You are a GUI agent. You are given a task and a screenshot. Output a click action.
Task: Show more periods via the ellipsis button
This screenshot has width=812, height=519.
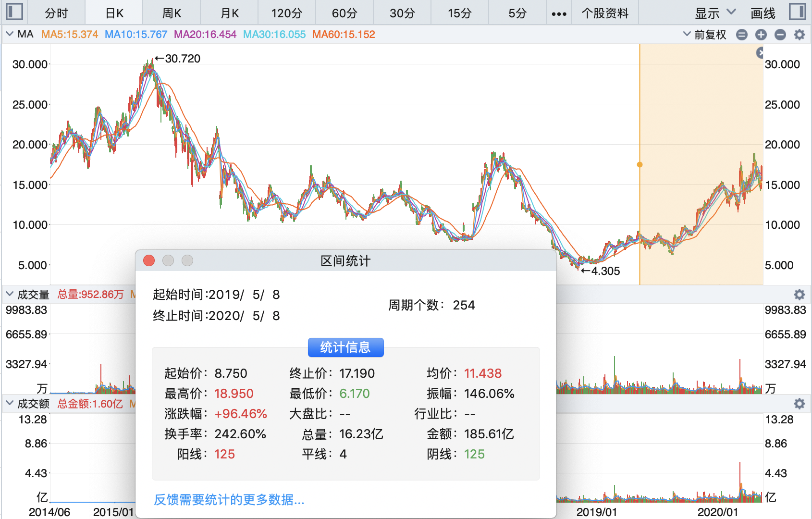(559, 13)
